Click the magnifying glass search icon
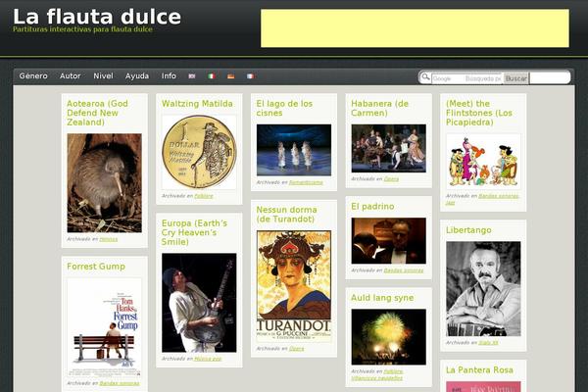The width and height of the screenshot is (588, 392). coord(425,77)
